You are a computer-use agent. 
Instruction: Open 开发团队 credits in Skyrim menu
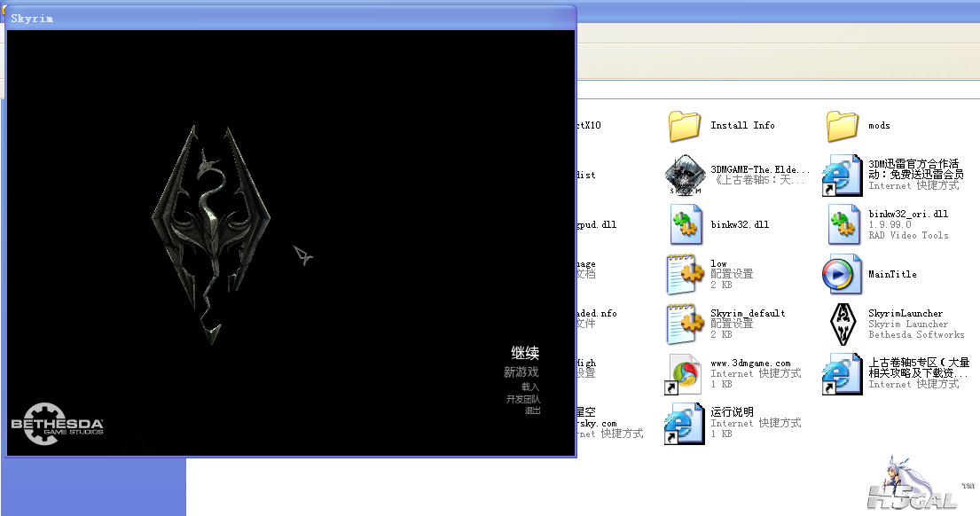pyautogui.click(x=523, y=399)
